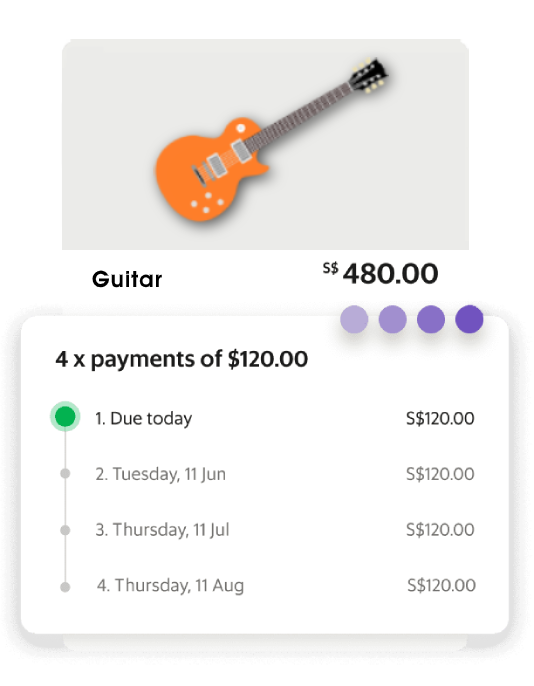534x686 pixels.
Task: Click the S$ 480.00 price
Action: pos(380,273)
